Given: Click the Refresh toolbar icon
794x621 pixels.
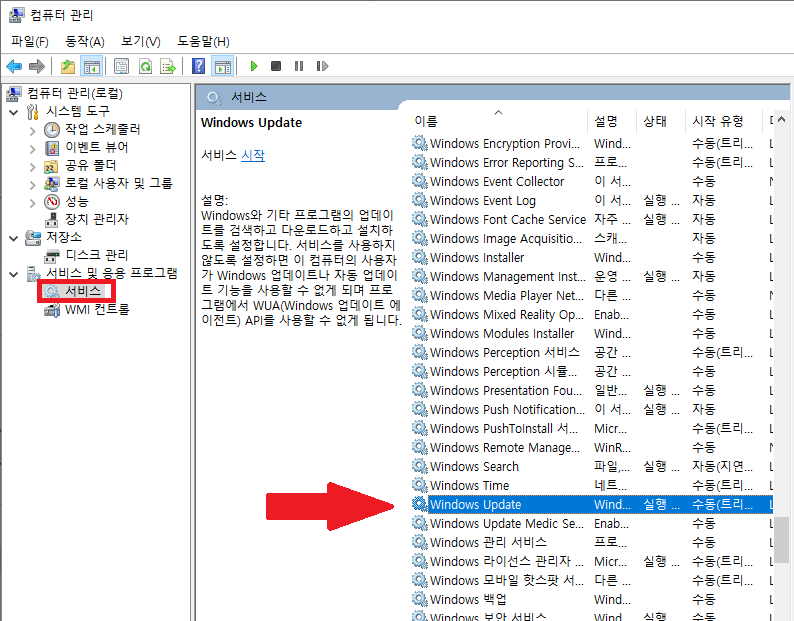Looking at the screenshot, I should tap(145, 66).
